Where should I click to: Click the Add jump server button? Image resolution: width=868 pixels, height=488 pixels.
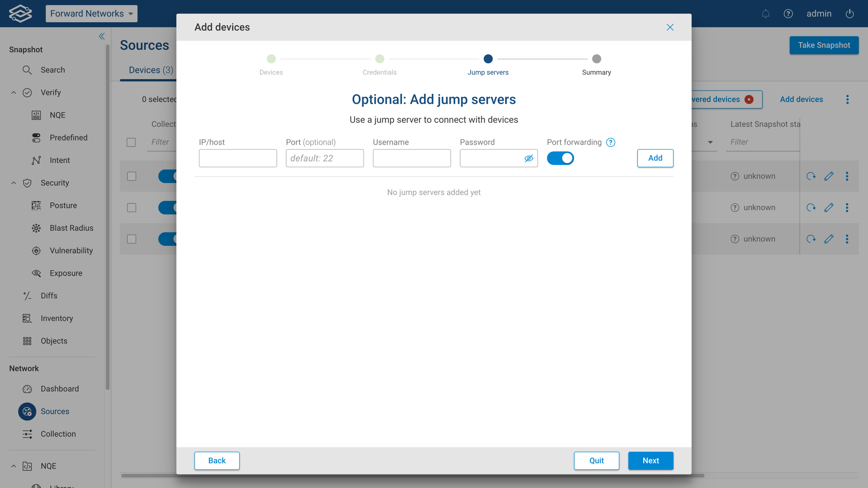pos(655,158)
